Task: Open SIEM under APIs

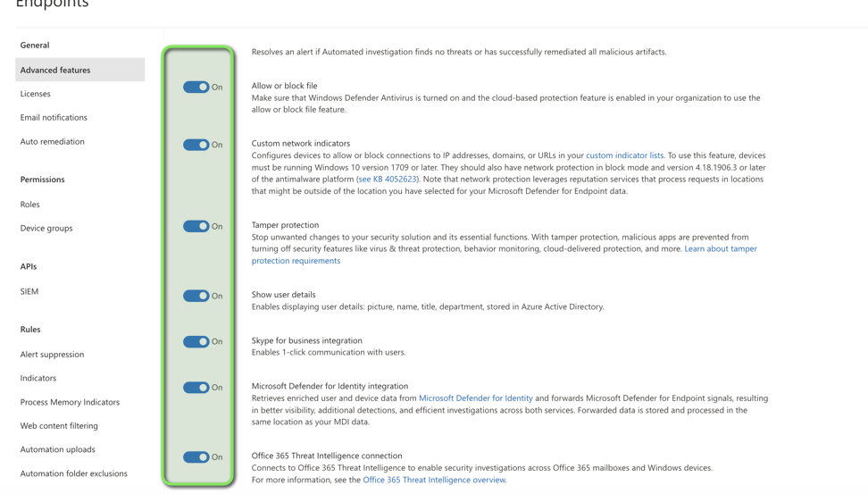Action: pos(29,291)
